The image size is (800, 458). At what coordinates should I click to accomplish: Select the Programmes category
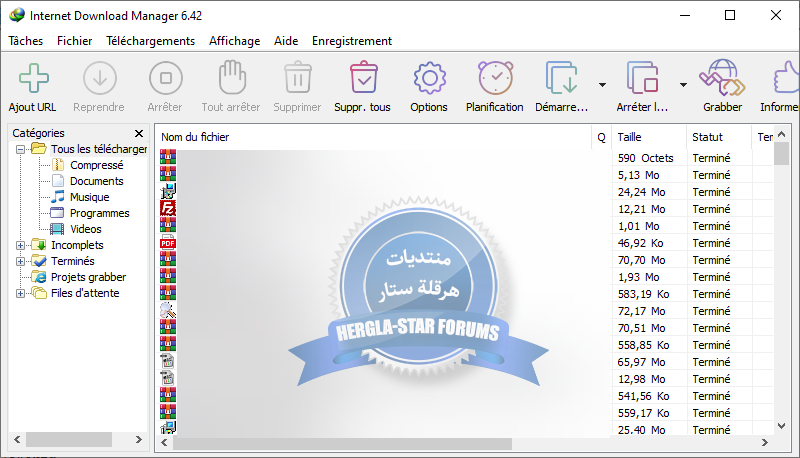(99, 213)
